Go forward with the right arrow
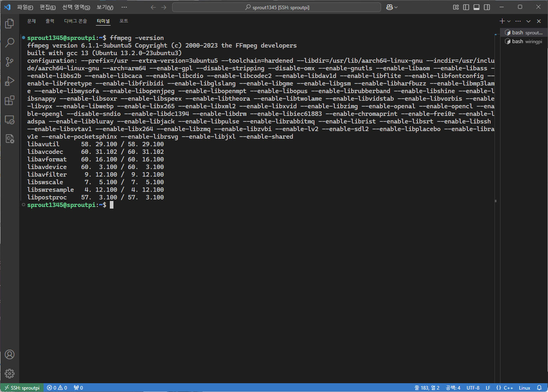 [x=164, y=7]
